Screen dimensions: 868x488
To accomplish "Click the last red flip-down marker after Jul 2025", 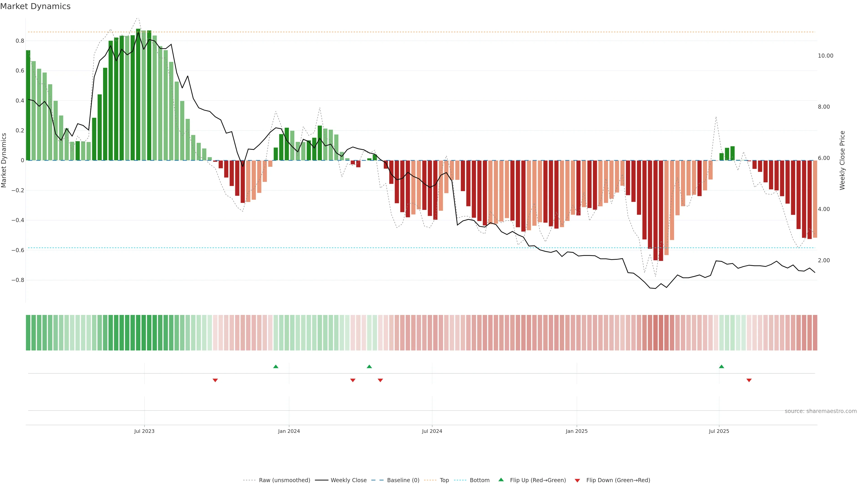I will [x=749, y=380].
